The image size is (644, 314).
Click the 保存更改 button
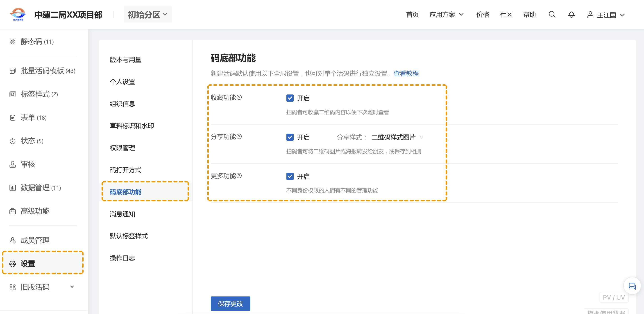pyautogui.click(x=230, y=303)
